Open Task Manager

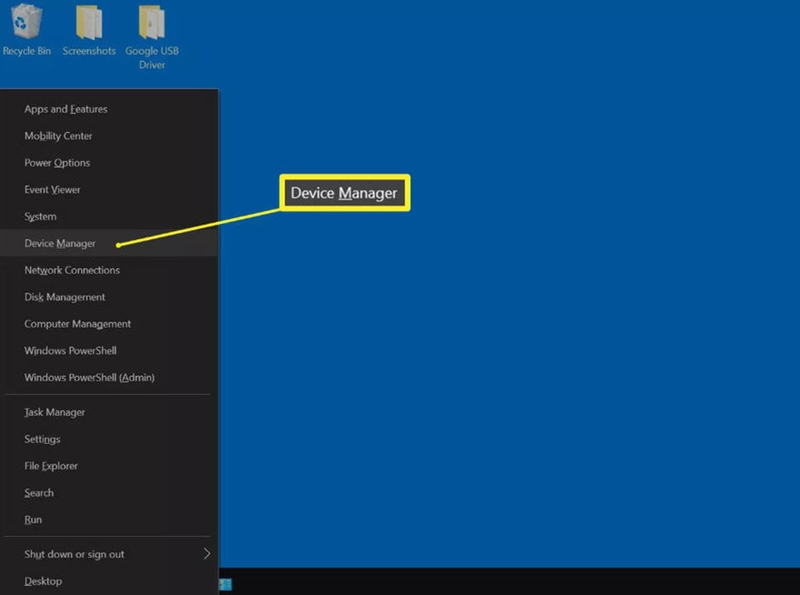[x=111, y=412]
